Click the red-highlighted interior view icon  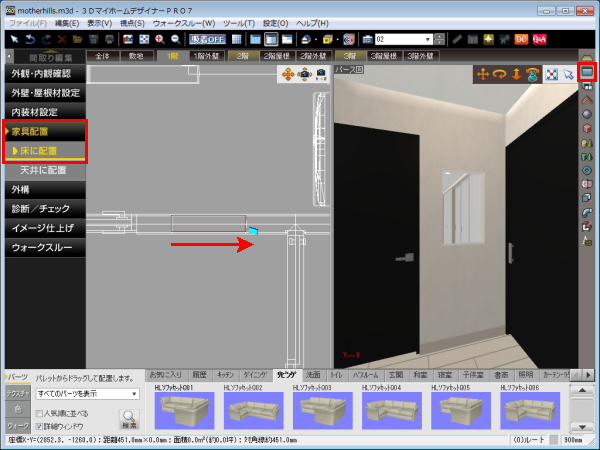tap(587, 72)
